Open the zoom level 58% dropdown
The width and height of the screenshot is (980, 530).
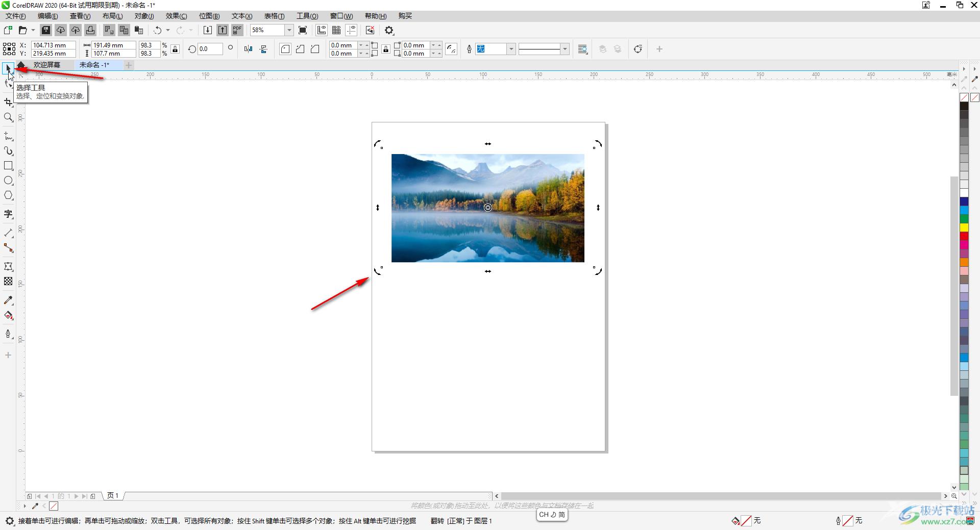[289, 30]
